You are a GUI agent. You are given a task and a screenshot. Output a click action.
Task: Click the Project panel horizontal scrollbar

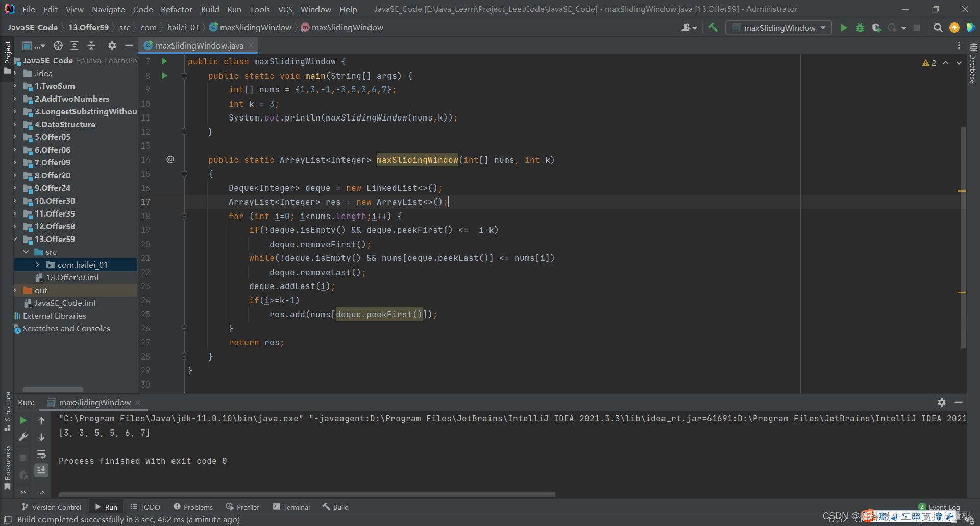pos(53,389)
